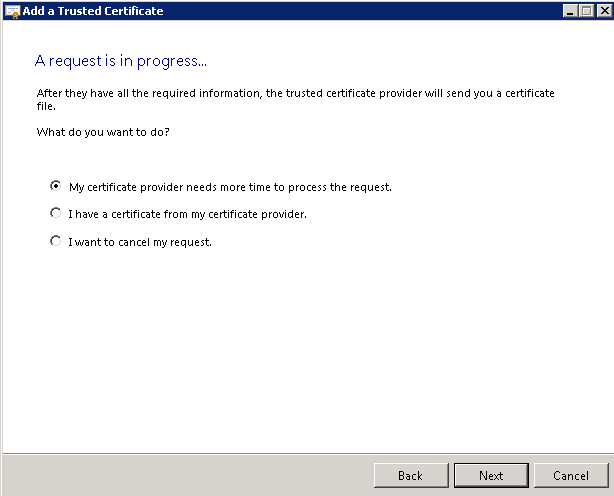Close the Add a Trusted Certificate dialog
This screenshot has height=496, width=614.
[601, 11]
